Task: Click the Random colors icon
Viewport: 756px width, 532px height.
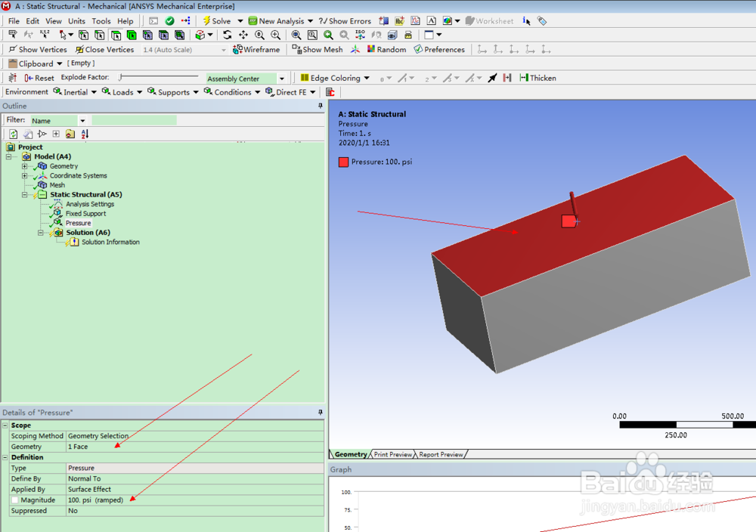Action: 386,50
